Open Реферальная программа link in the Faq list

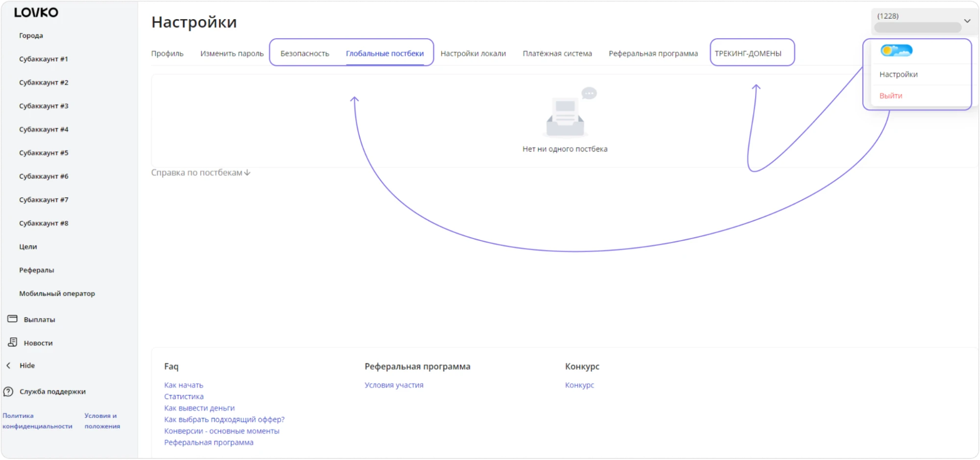tap(209, 442)
